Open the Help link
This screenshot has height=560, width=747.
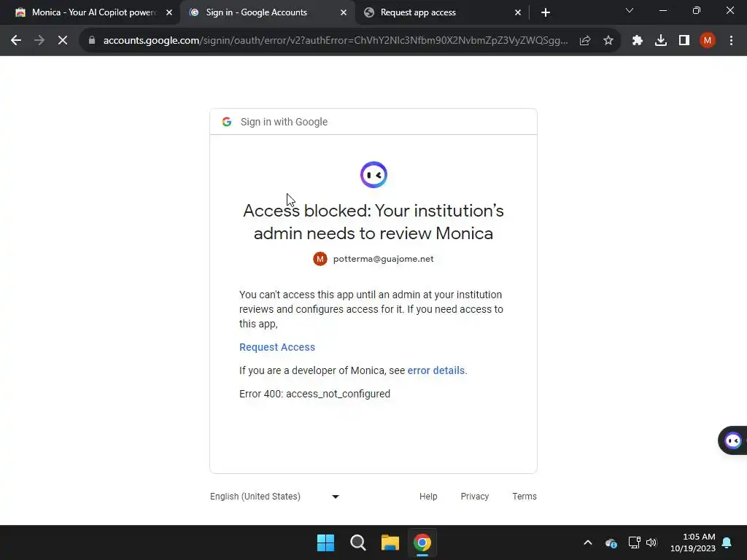click(428, 496)
